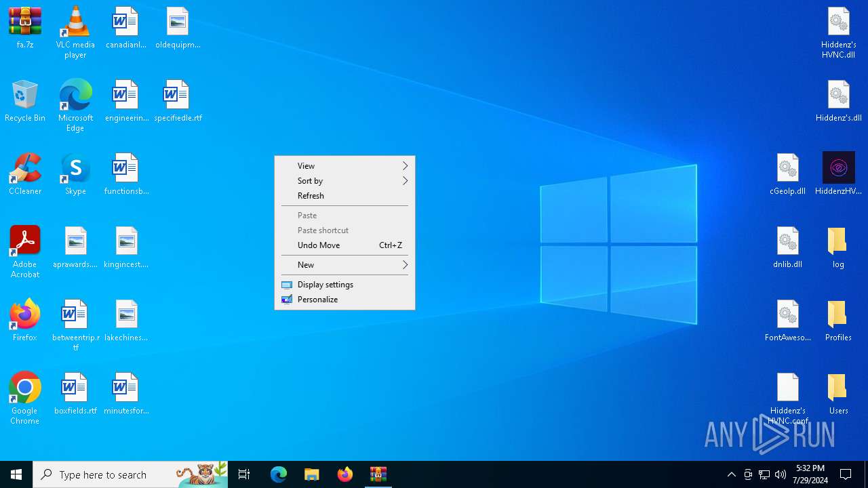This screenshot has width=868, height=488.
Task: Expand the Sort by submenu
Action: (x=344, y=181)
